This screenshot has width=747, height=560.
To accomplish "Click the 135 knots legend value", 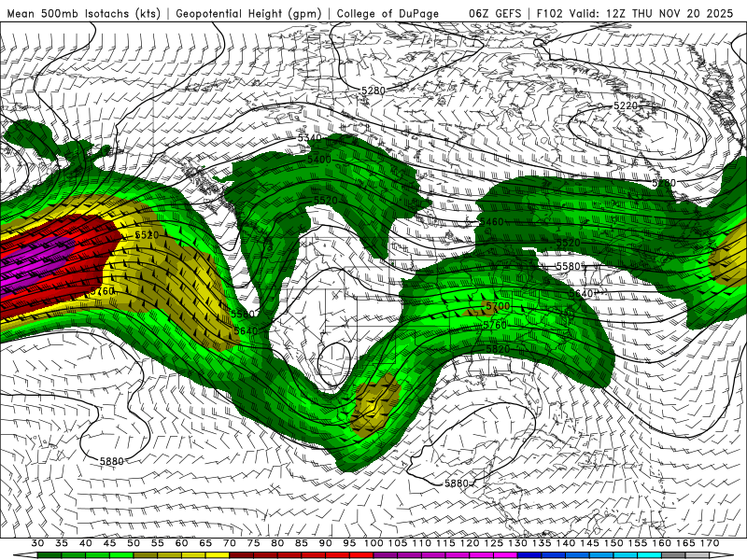I will tap(542, 543).
